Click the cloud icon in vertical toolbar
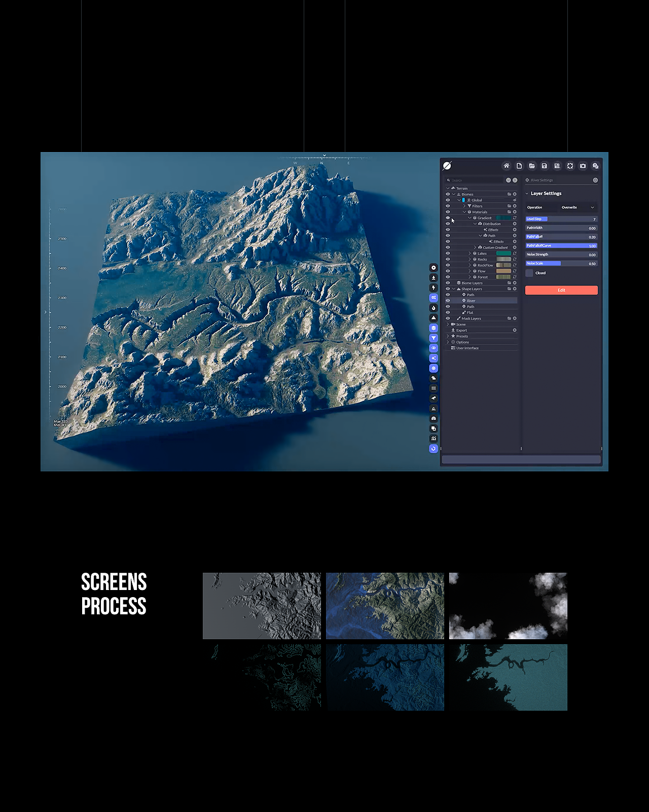This screenshot has width=649, height=812. 434,378
